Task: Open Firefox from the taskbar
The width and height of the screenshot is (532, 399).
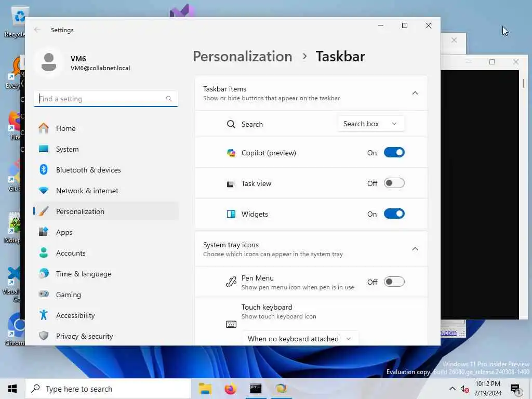Action: click(x=230, y=389)
